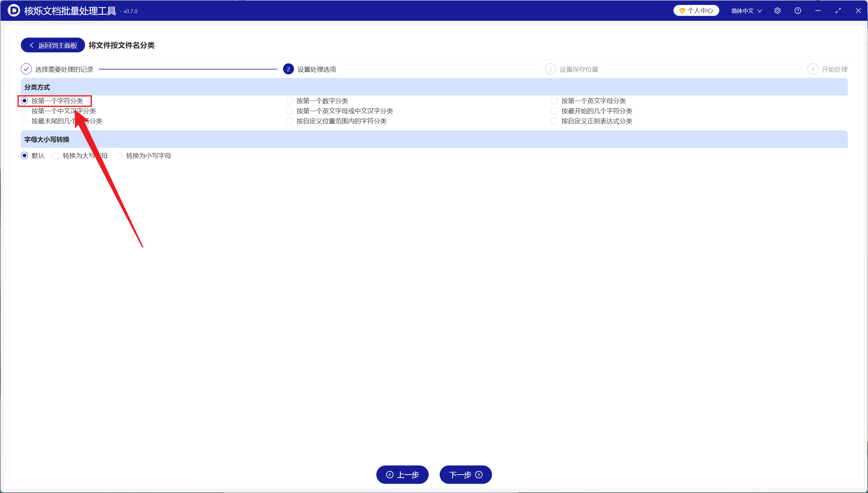Select 按最开始的几个字符分类 radio option
This screenshot has width=868, height=493.
coord(591,111)
